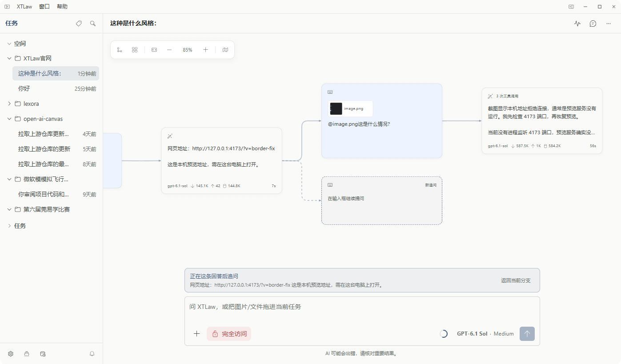Image resolution: width=621 pixels, height=364 pixels.
Task: Click the split layout icon in title bar
Action: click(571, 7)
